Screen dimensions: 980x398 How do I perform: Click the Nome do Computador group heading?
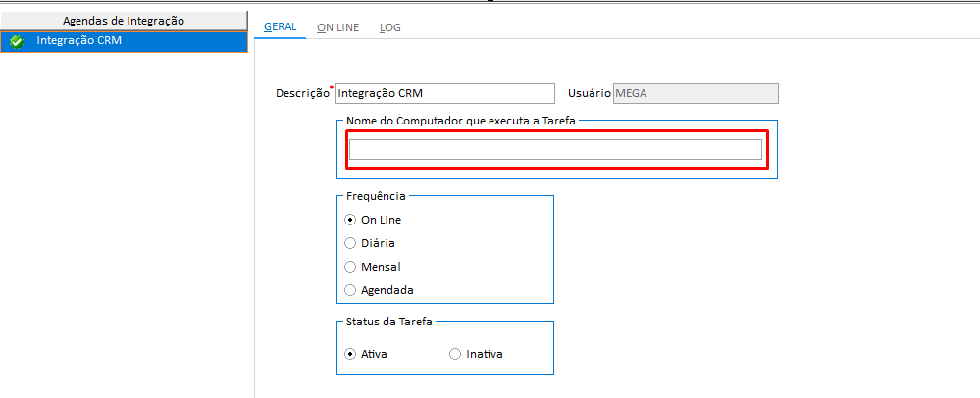[x=461, y=121]
